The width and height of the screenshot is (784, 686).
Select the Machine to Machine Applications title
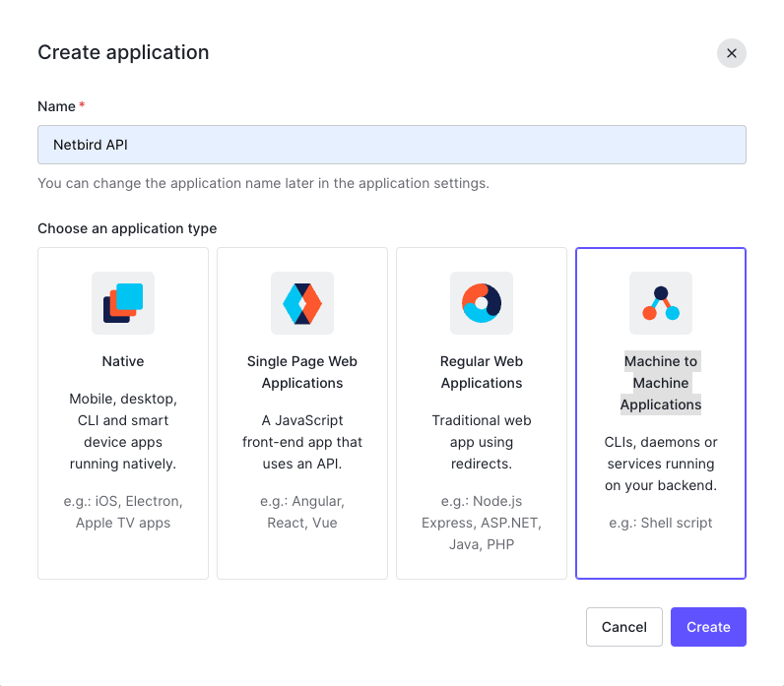tap(661, 383)
